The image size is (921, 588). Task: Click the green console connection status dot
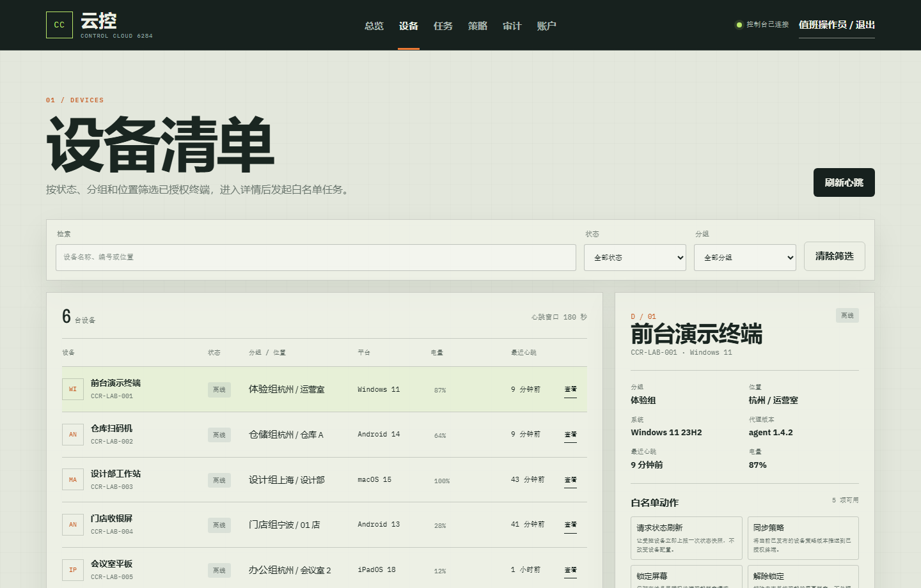[x=739, y=25]
